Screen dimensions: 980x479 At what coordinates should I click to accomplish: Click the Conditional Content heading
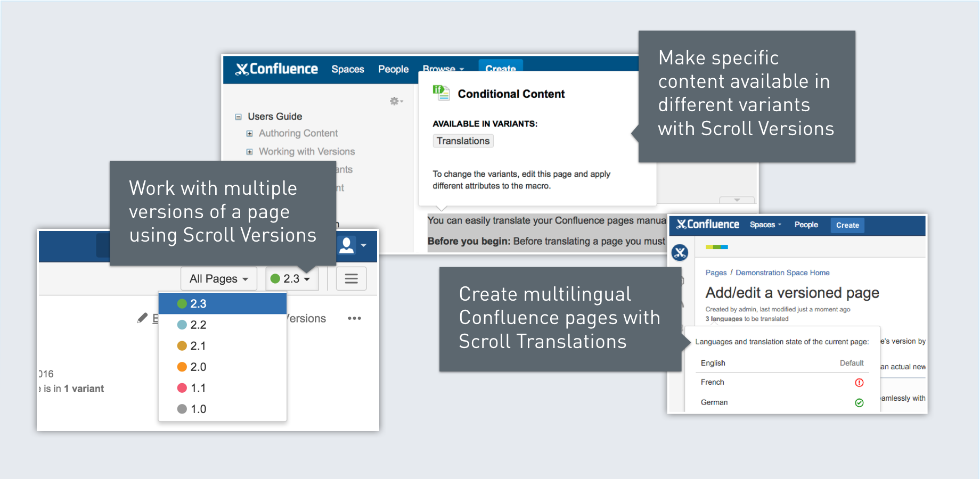tap(511, 94)
